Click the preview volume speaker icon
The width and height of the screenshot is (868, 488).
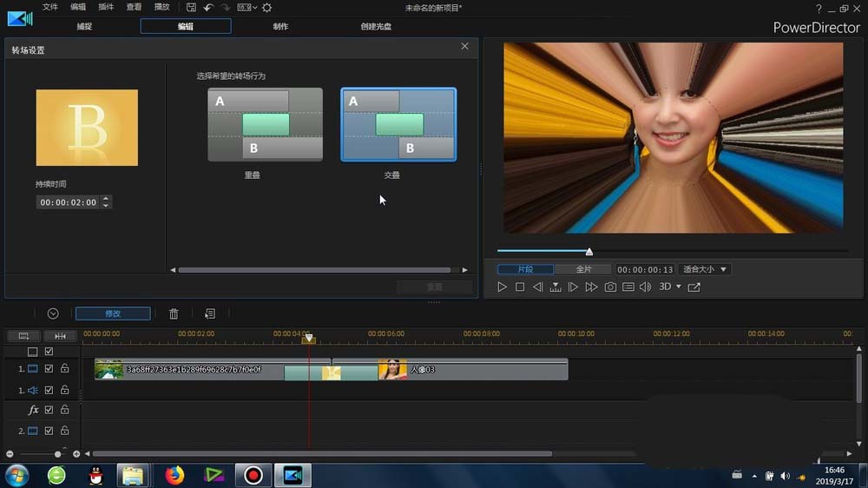click(x=646, y=287)
